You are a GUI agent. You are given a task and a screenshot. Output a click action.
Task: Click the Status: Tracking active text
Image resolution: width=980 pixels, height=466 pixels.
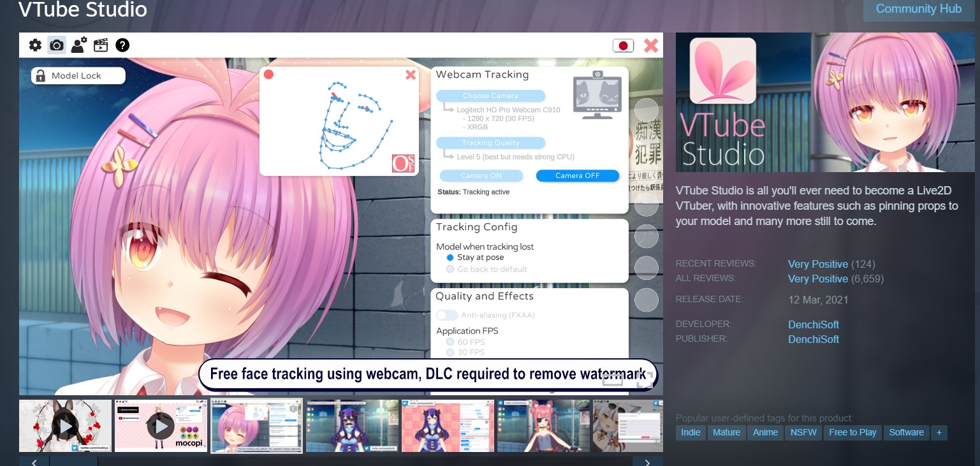473,192
